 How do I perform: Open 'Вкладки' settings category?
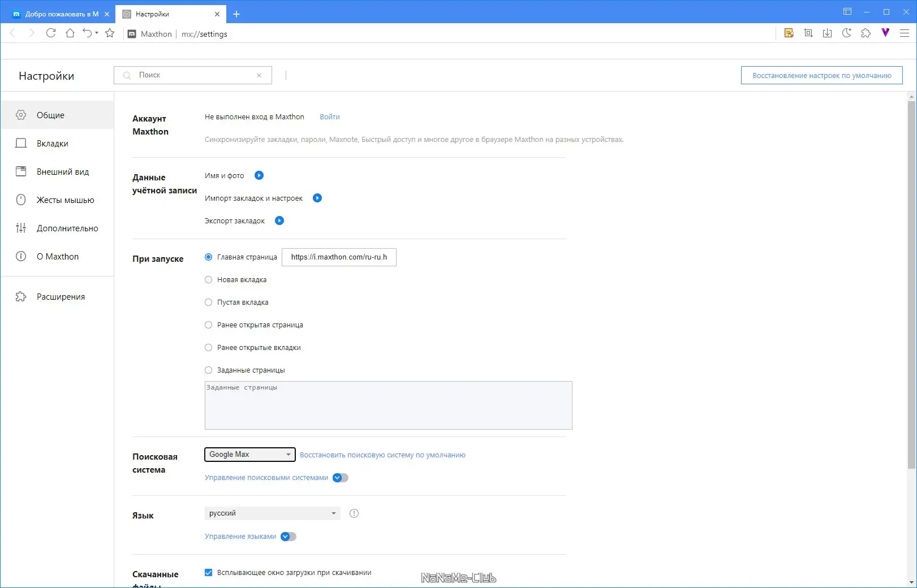(57, 143)
